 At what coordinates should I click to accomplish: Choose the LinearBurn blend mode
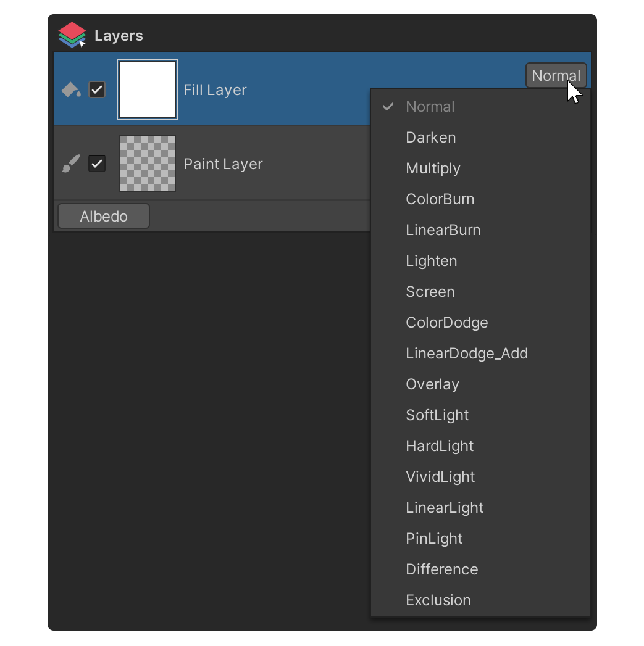pyautogui.click(x=480, y=230)
